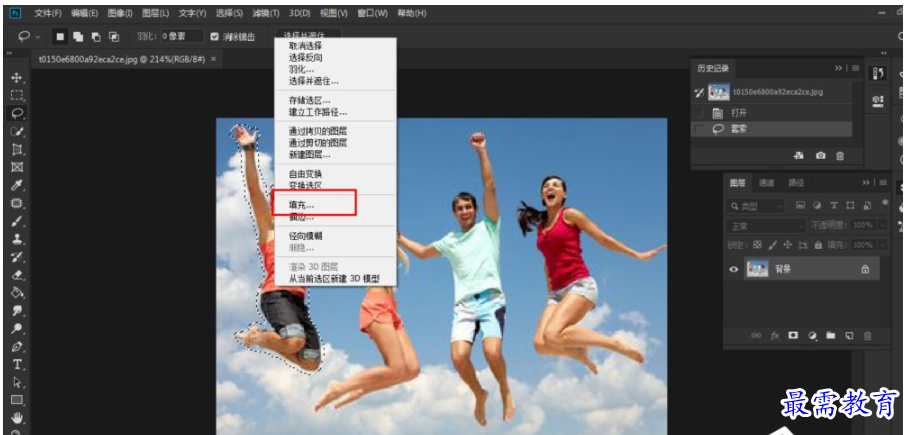Select the Clone Stamp tool
Screen dimensions: 905x435
tap(17, 239)
